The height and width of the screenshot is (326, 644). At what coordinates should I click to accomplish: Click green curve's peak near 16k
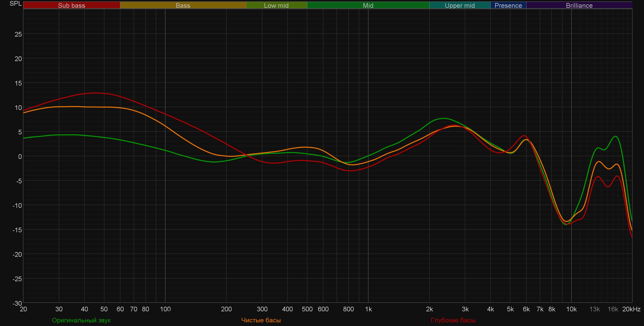615,136
